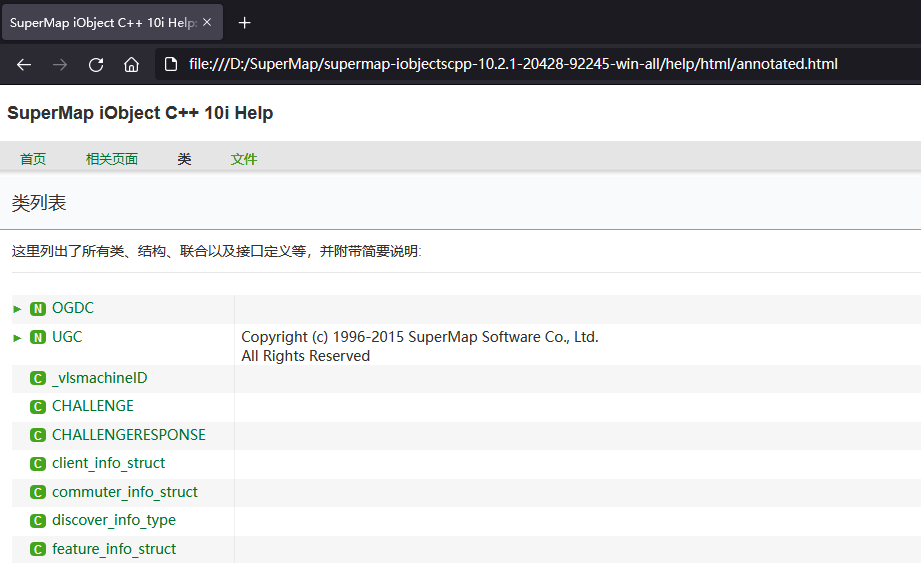Select the SuperMap iObject C++ 10i Help tab
The image size is (921, 563).
112,22
